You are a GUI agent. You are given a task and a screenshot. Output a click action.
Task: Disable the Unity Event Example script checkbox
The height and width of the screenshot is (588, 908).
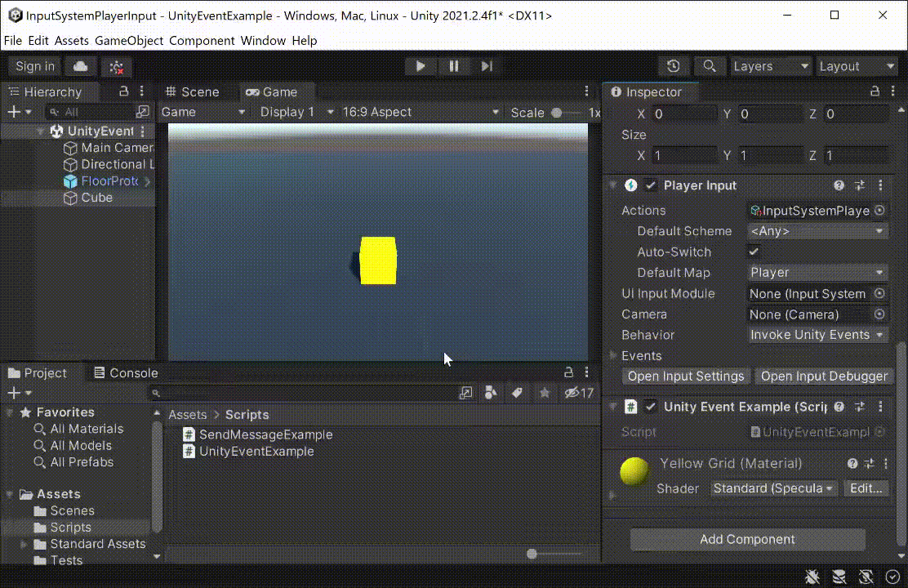point(651,407)
